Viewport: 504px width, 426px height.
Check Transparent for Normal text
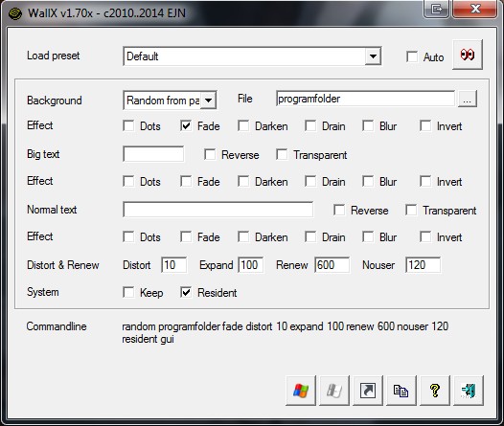pos(411,210)
